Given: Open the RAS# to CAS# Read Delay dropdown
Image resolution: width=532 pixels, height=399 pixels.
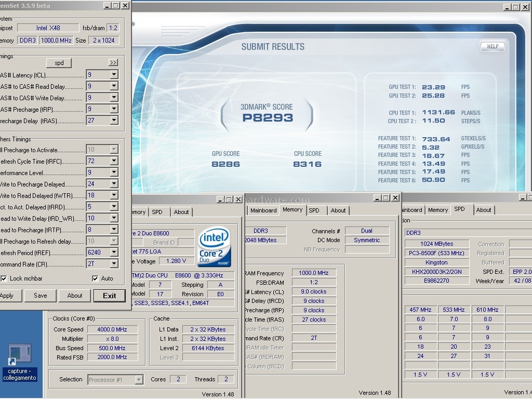Looking at the screenshot, I should coord(114,86).
